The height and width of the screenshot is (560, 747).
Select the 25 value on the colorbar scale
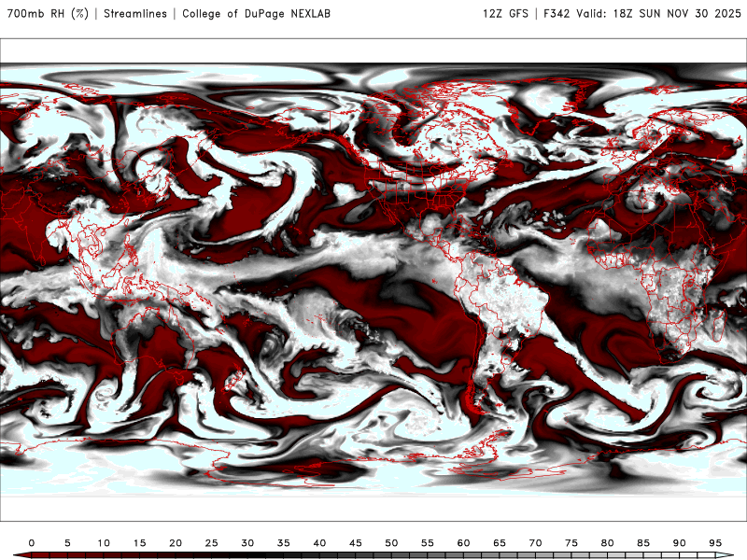(212, 543)
